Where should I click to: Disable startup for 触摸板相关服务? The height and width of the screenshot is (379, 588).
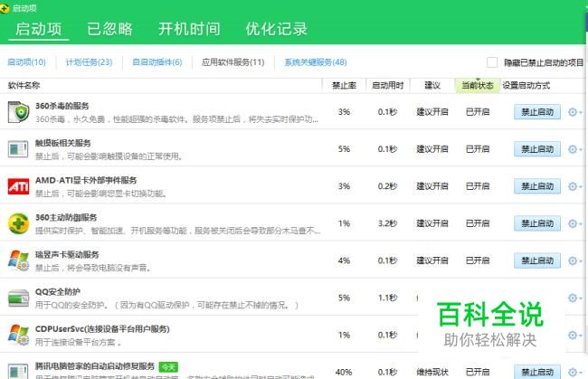(537, 149)
